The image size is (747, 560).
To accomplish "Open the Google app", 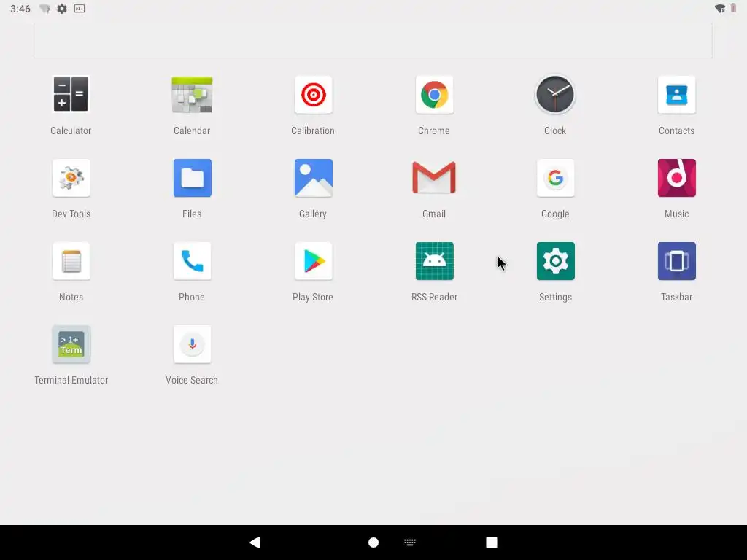I will tap(555, 178).
